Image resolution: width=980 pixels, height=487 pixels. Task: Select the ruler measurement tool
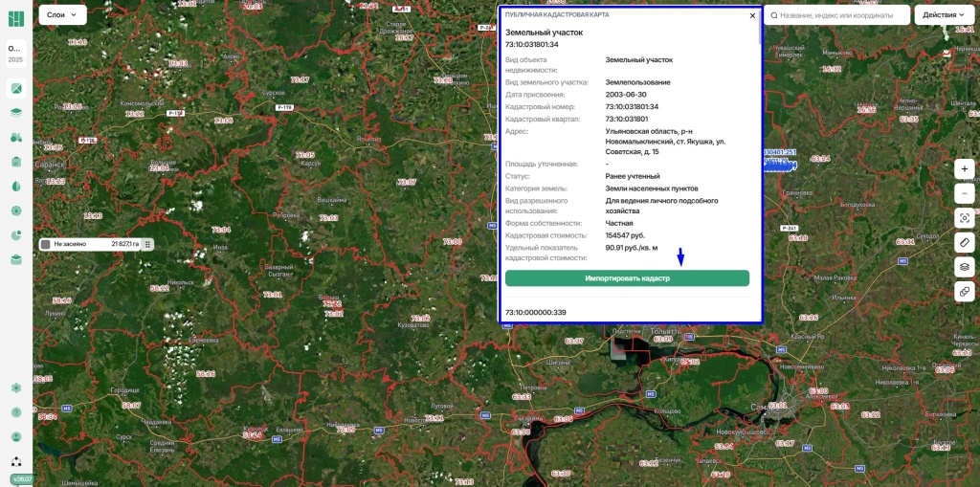(x=965, y=243)
